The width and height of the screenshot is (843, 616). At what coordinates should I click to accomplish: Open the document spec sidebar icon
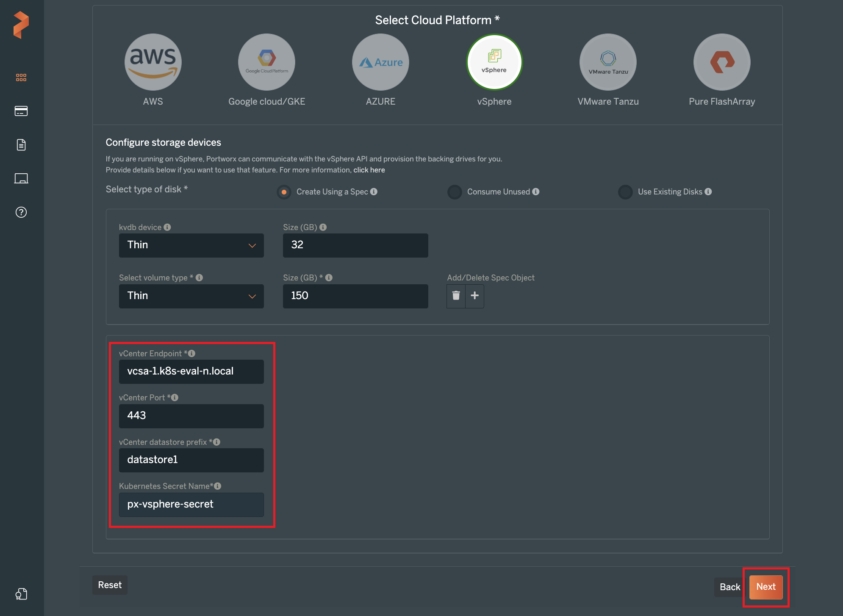[21, 145]
